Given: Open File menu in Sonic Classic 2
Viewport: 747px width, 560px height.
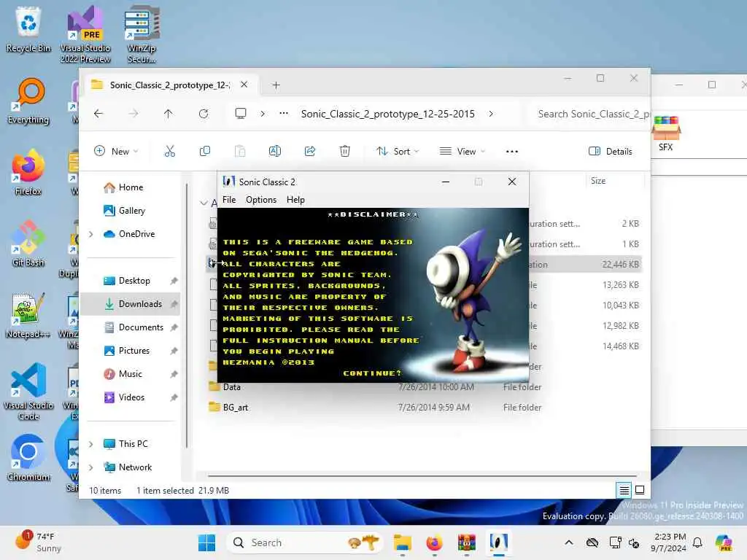Looking at the screenshot, I should [x=228, y=200].
